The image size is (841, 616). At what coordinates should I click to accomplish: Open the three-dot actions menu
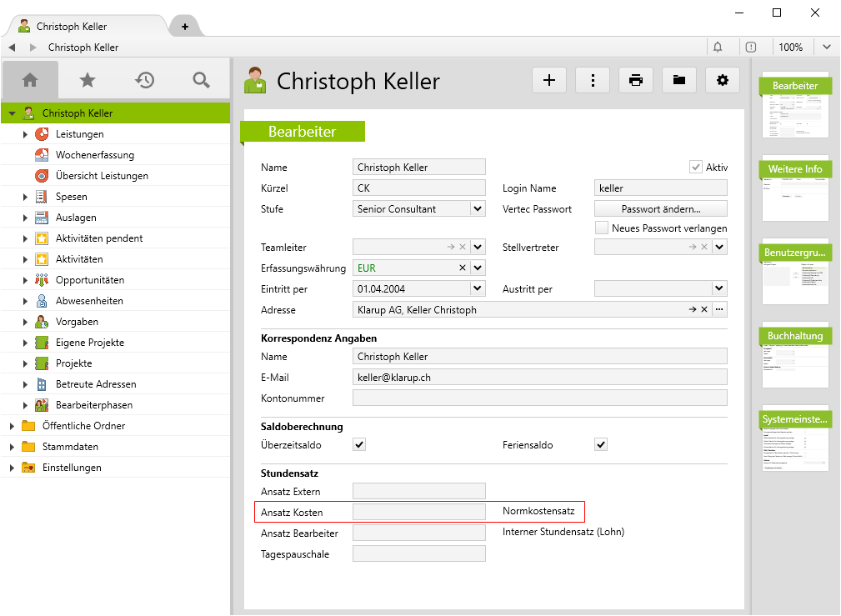(x=593, y=80)
